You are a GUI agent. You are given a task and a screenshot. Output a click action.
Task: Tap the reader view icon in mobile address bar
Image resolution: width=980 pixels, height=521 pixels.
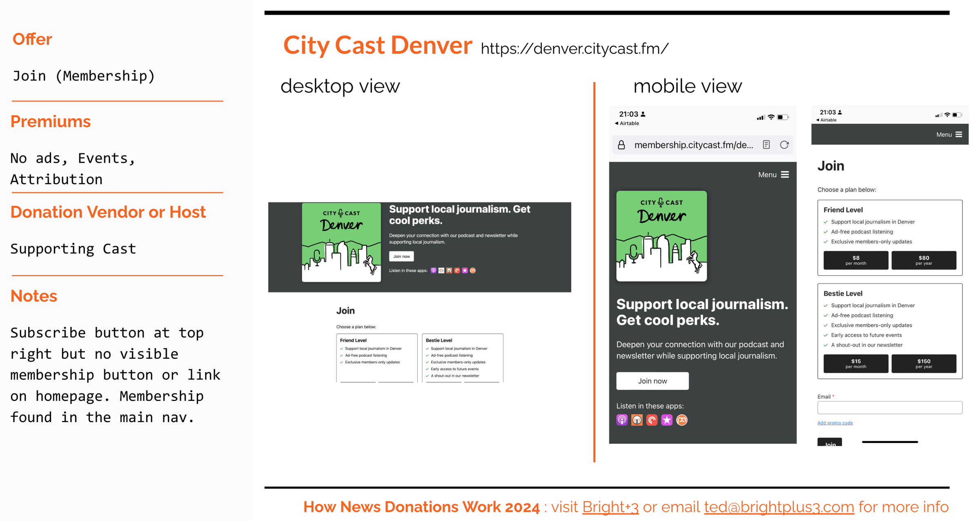tap(766, 145)
